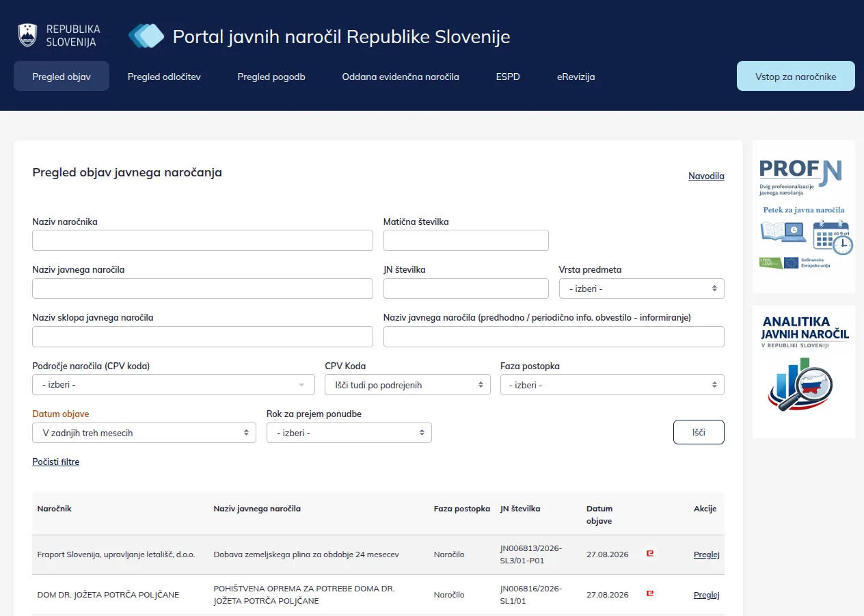Expand the Rok za prejem ponudbe dropdown
The image size is (864, 616).
pyautogui.click(x=349, y=433)
